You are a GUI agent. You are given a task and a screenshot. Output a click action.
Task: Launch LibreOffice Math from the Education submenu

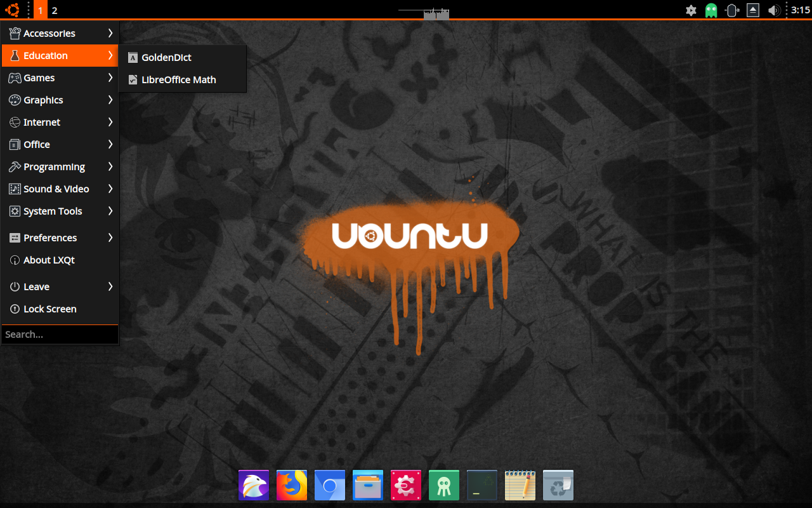pos(183,79)
